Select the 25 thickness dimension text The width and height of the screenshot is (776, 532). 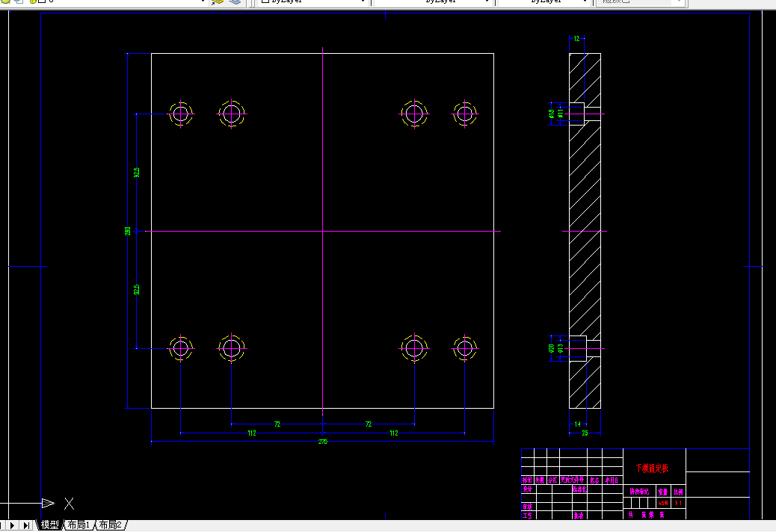pos(585,433)
